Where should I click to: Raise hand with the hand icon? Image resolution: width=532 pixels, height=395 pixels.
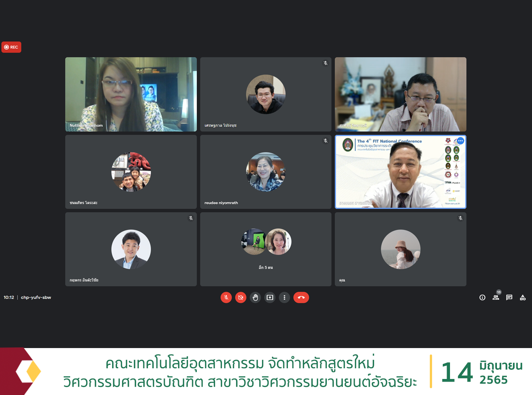pyautogui.click(x=256, y=297)
